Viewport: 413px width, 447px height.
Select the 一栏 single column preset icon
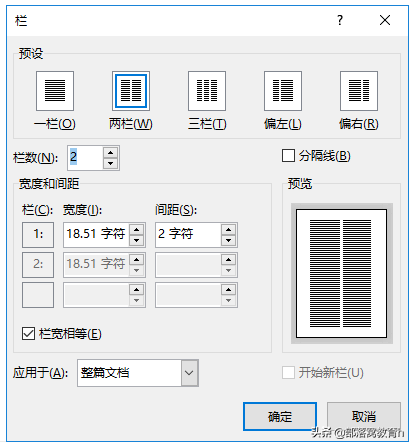click(55, 91)
